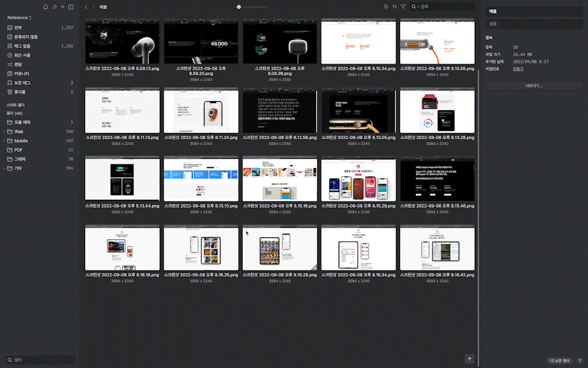Click the 애플 breadcrumb title
Viewport: 588px width, 368px height.
(x=103, y=7)
